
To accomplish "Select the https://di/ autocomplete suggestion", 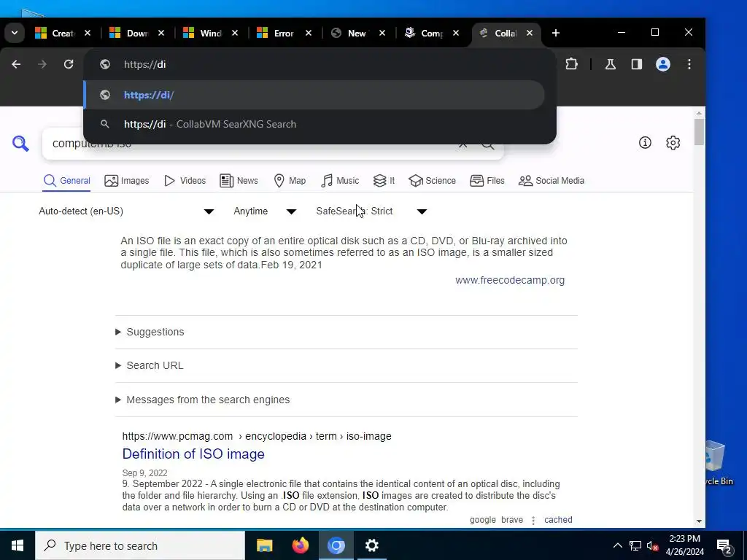I will (x=314, y=95).
